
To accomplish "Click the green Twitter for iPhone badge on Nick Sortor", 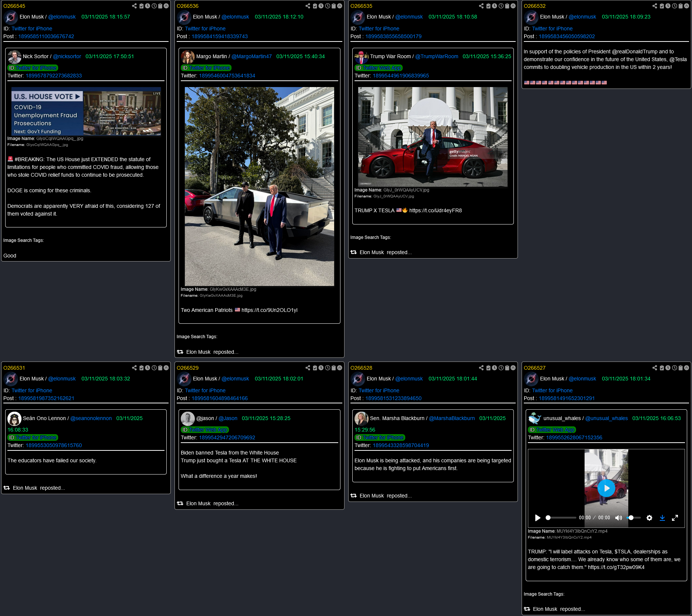I will pyautogui.click(x=33, y=68).
